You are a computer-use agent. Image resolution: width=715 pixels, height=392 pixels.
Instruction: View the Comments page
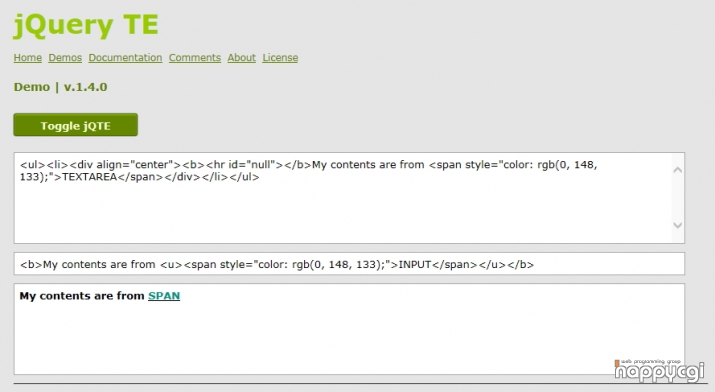[x=195, y=58]
